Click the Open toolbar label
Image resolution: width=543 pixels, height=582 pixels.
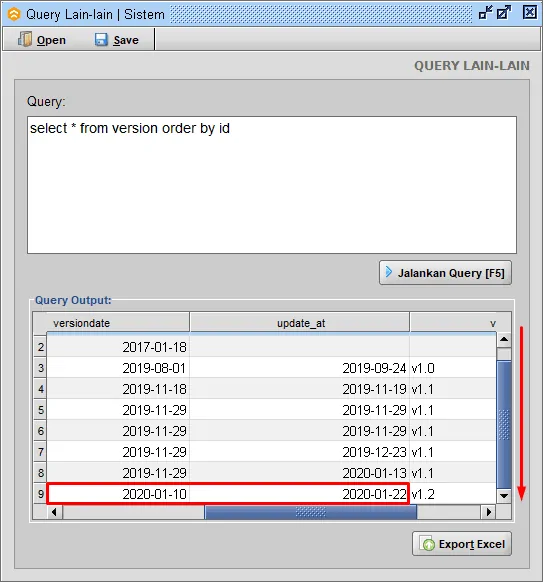point(51,40)
